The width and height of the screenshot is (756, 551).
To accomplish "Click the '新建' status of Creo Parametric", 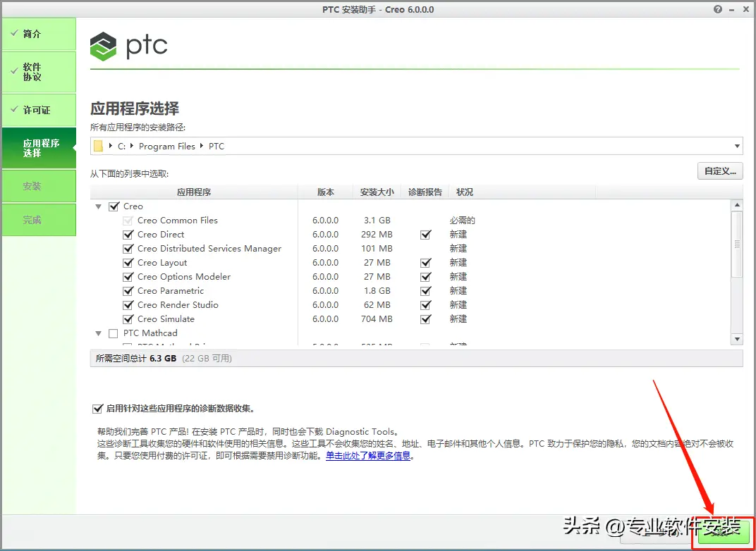I will [x=458, y=291].
